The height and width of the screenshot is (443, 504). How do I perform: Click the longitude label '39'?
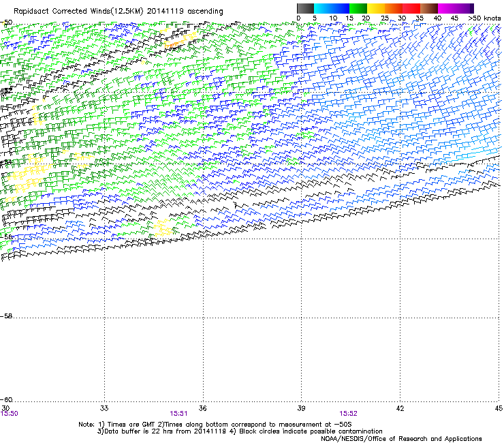301,408
